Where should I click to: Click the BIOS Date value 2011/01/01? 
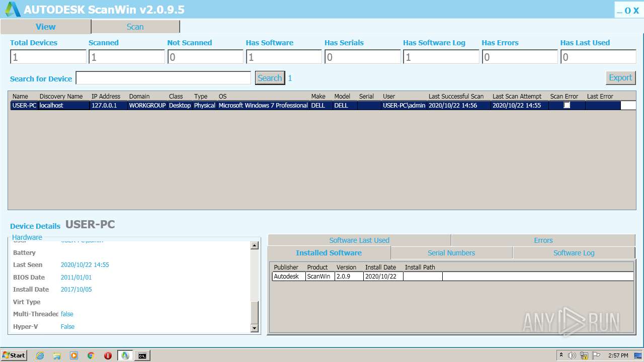[76, 277]
